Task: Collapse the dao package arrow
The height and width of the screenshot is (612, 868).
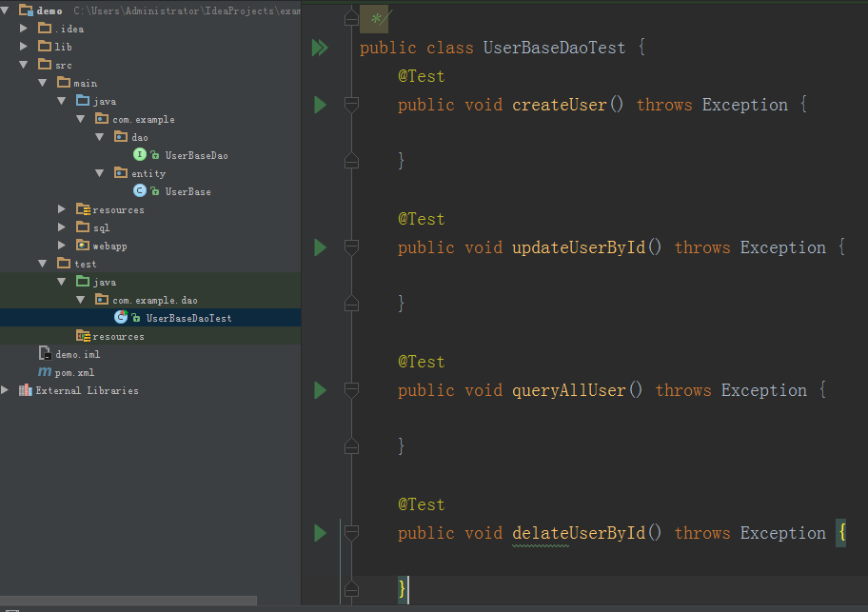Action: coord(100,137)
